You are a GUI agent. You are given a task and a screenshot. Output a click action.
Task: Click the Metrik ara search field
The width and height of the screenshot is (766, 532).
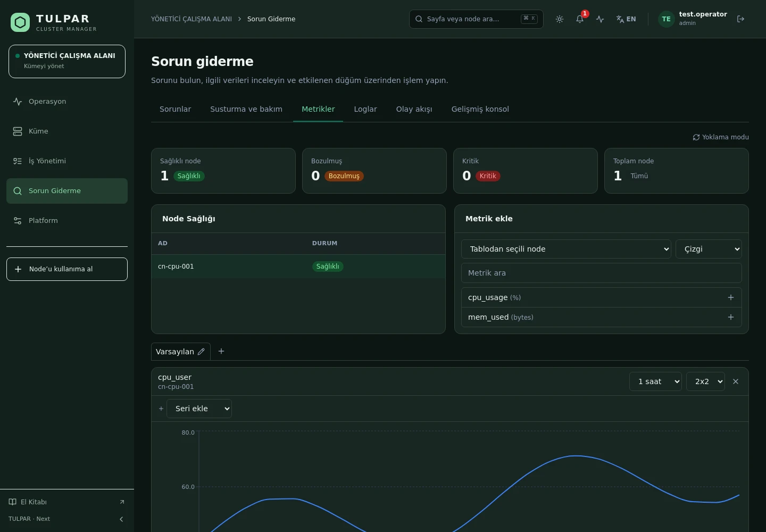click(602, 273)
